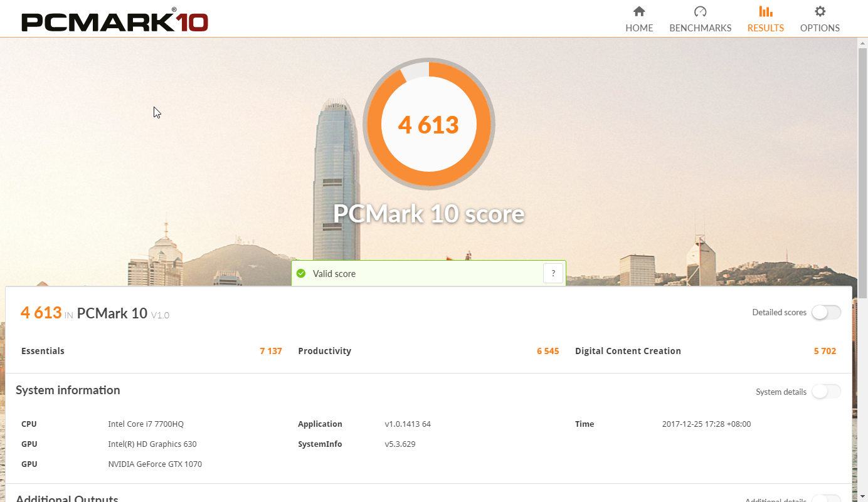Click the CPU label
868x502 pixels.
(29, 424)
